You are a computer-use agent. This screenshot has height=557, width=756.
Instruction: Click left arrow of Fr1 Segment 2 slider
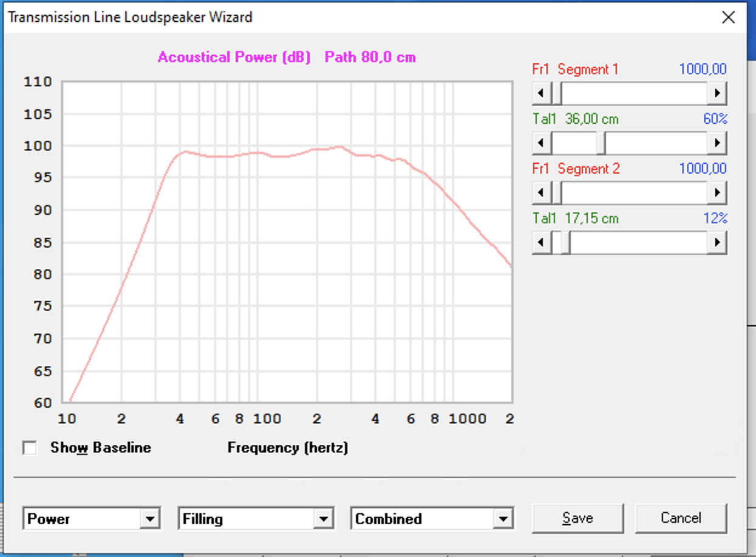point(542,194)
